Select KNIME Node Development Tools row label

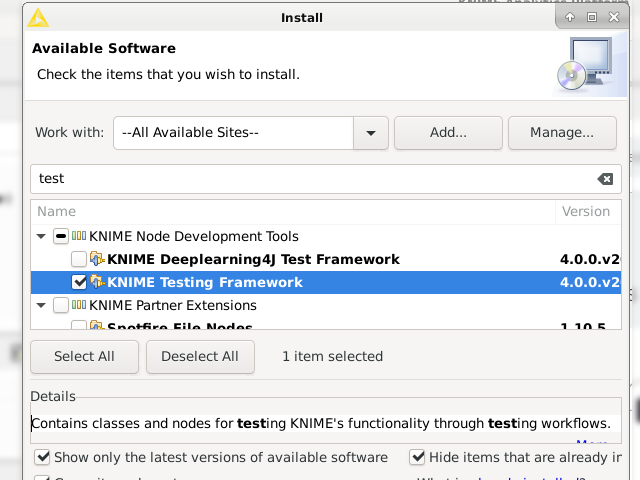194,236
